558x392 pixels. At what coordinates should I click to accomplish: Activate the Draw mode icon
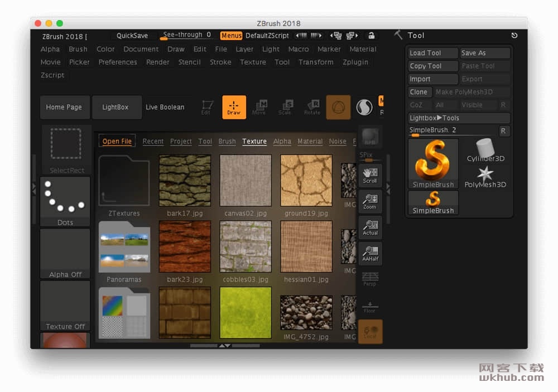[x=234, y=107]
